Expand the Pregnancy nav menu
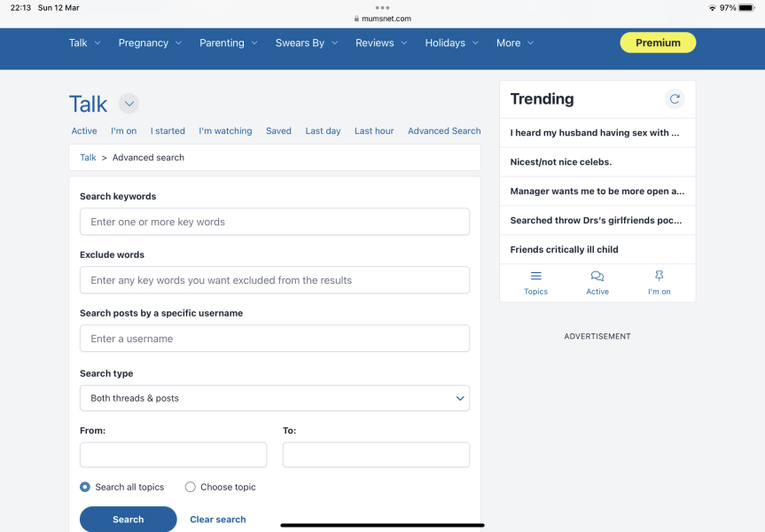 [150, 43]
